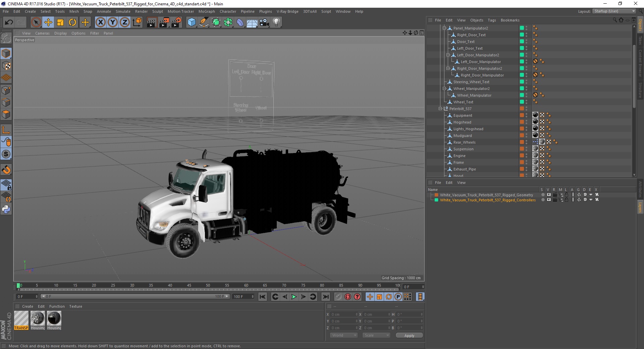Open Object Manager Tags menu
This screenshot has width=644, height=349.
pos(492,20)
